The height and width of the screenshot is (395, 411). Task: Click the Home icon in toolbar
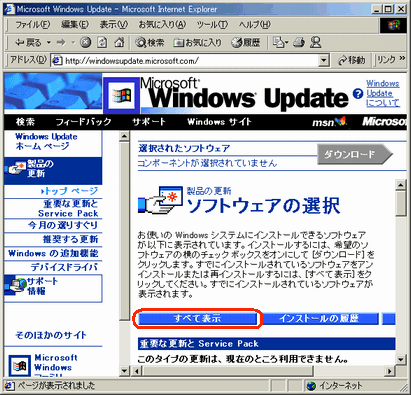tap(119, 42)
